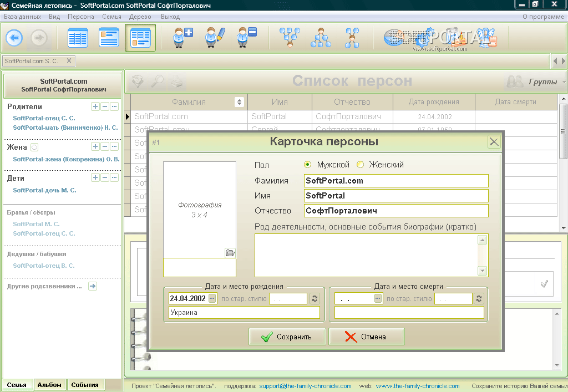Click the Сохранить button

point(287,337)
